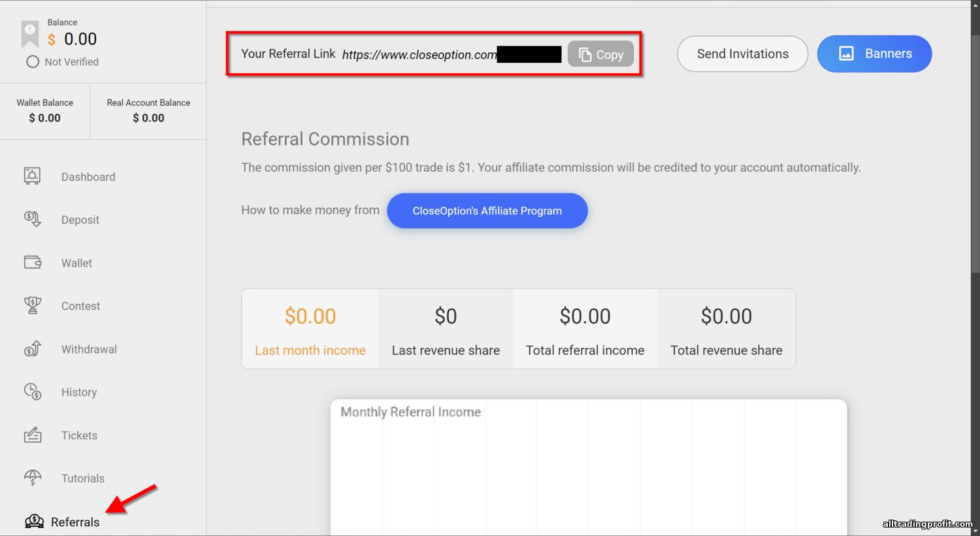The height and width of the screenshot is (536, 980).
Task: Copy the referral link
Action: tap(600, 54)
